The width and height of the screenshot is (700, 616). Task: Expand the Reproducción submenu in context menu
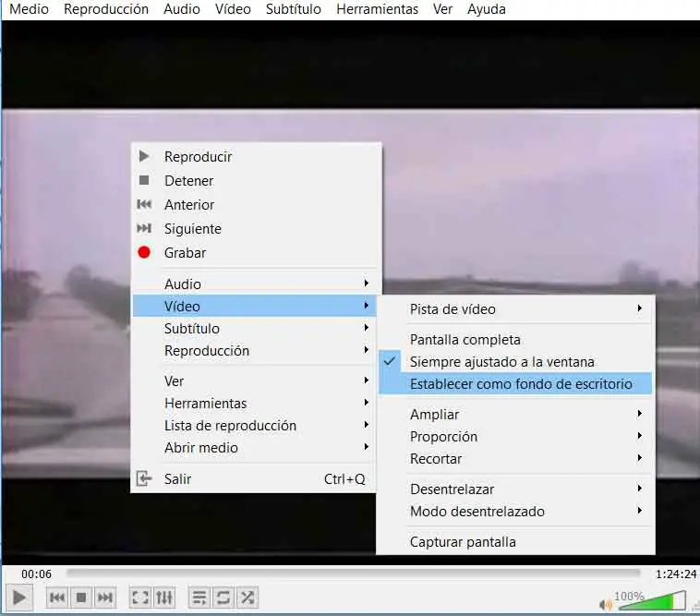point(255,350)
